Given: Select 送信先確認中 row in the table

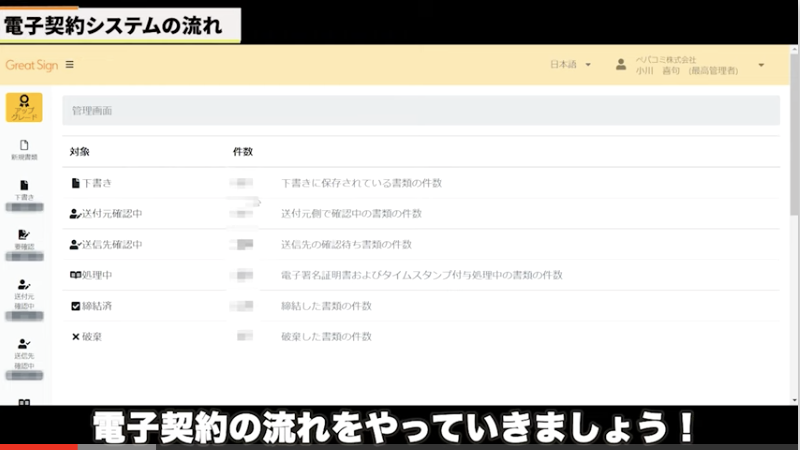Looking at the screenshot, I should [x=112, y=244].
